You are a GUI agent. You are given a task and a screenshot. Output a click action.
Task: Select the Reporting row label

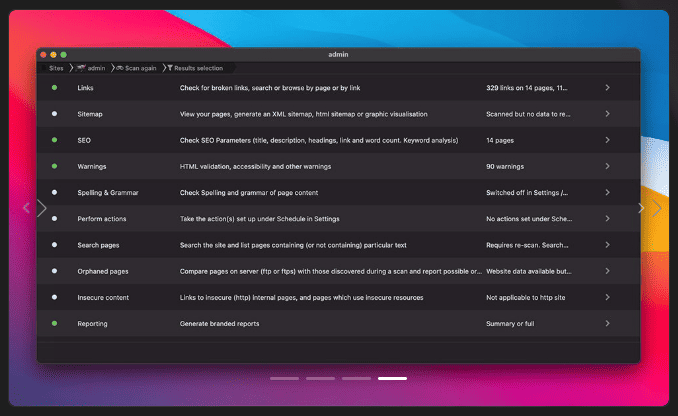tap(92, 324)
